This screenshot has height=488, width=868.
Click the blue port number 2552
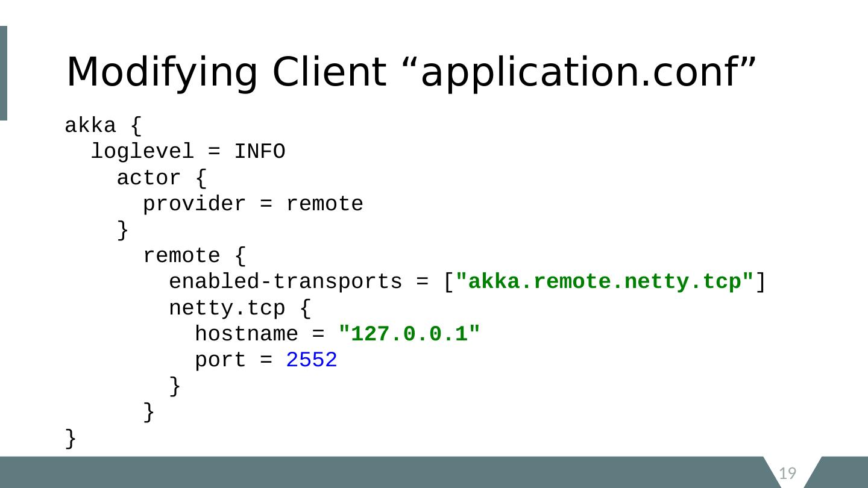(x=311, y=360)
